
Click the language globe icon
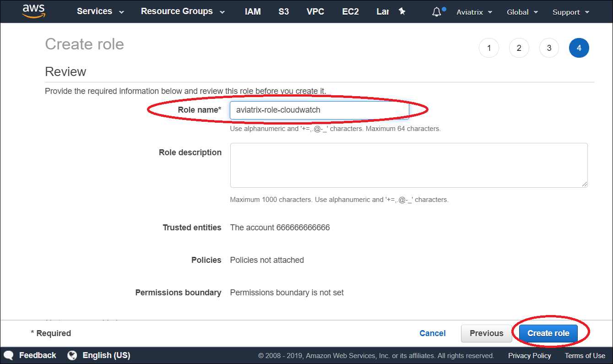click(71, 355)
